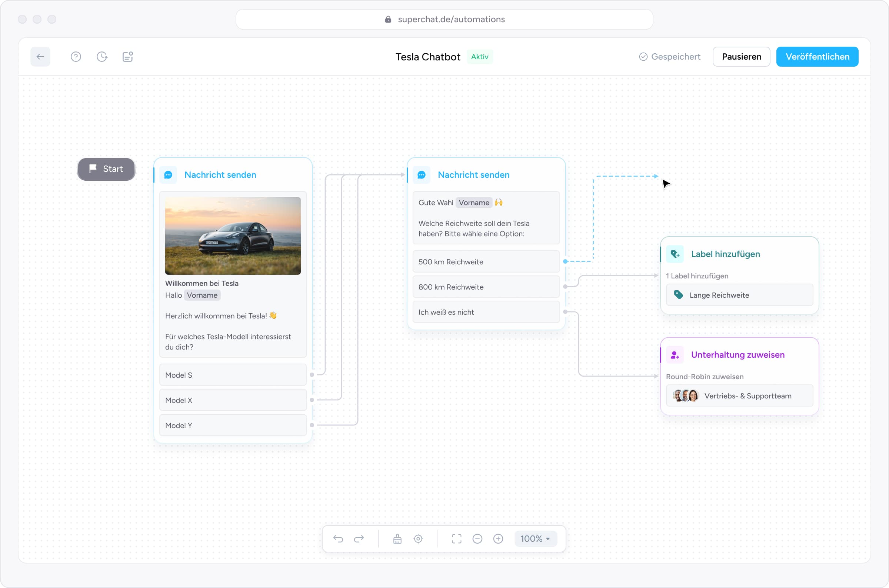The height and width of the screenshot is (588, 889).
Task: Zoom out on the canvas
Action: pyautogui.click(x=477, y=539)
